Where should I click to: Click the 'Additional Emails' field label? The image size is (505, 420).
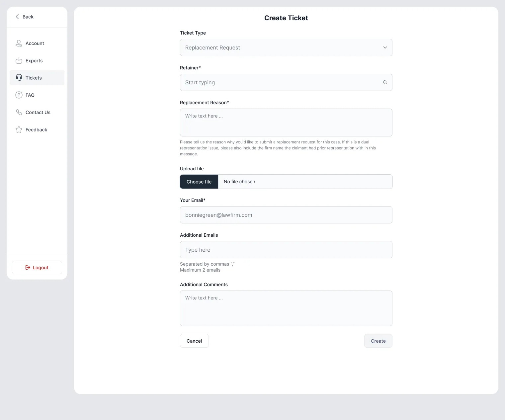pos(199,235)
